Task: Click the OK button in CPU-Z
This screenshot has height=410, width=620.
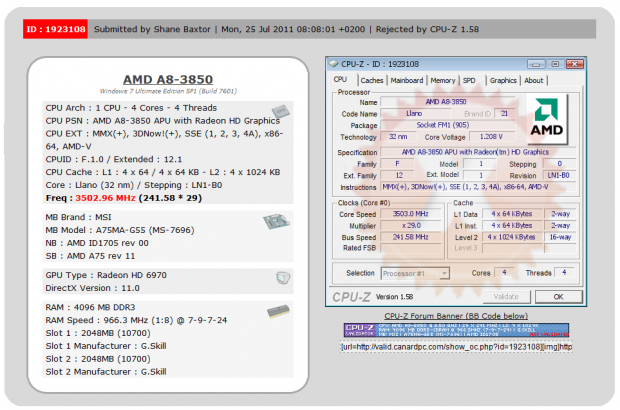Action: pyautogui.click(x=559, y=297)
